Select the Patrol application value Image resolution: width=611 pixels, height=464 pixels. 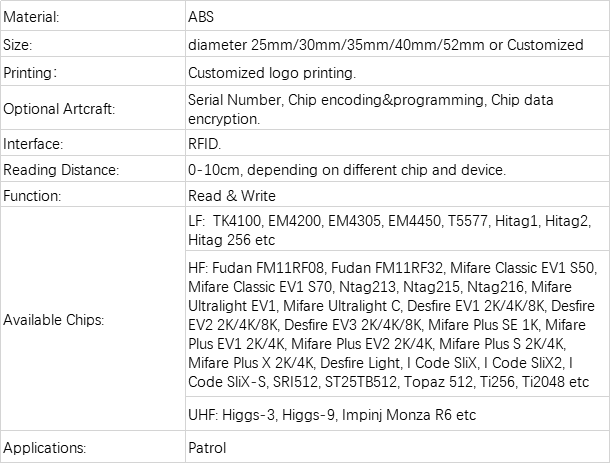(205, 449)
